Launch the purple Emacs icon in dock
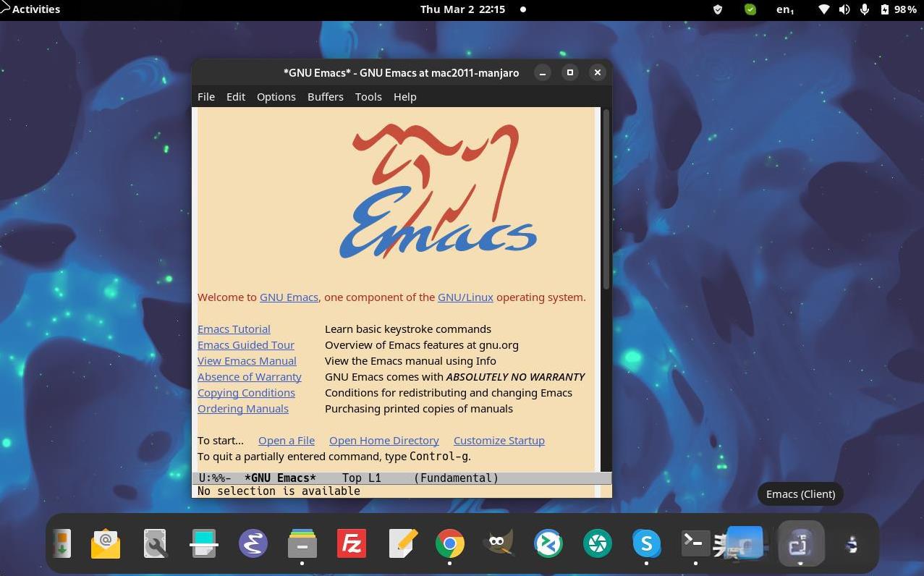924x576 pixels. [x=253, y=543]
